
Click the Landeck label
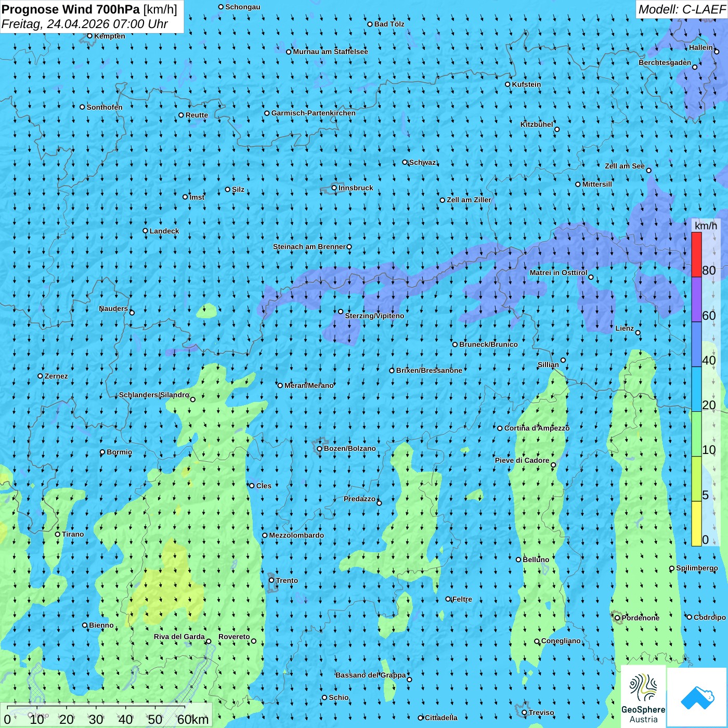click(x=164, y=231)
